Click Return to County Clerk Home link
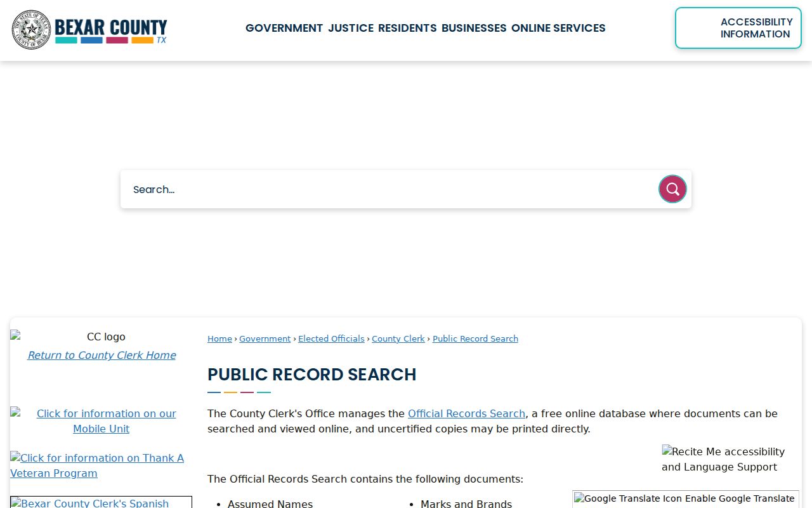Viewport: 812px width, 508px height. pyautogui.click(x=101, y=356)
